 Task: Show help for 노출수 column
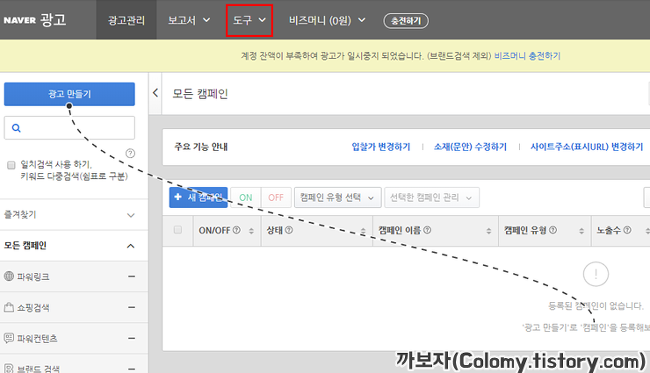pyautogui.click(x=627, y=230)
